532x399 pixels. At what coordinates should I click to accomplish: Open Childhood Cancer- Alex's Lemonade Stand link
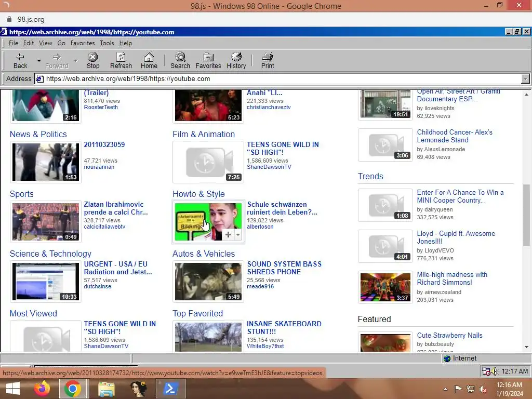[x=455, y=136]
